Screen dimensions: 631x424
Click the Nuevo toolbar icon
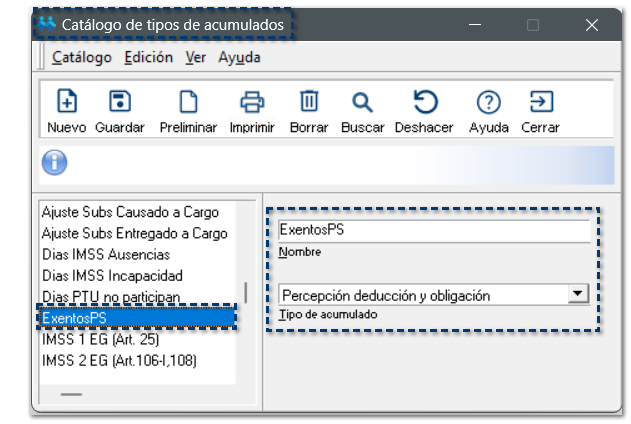pyautogui.click(x=66, y=102)
